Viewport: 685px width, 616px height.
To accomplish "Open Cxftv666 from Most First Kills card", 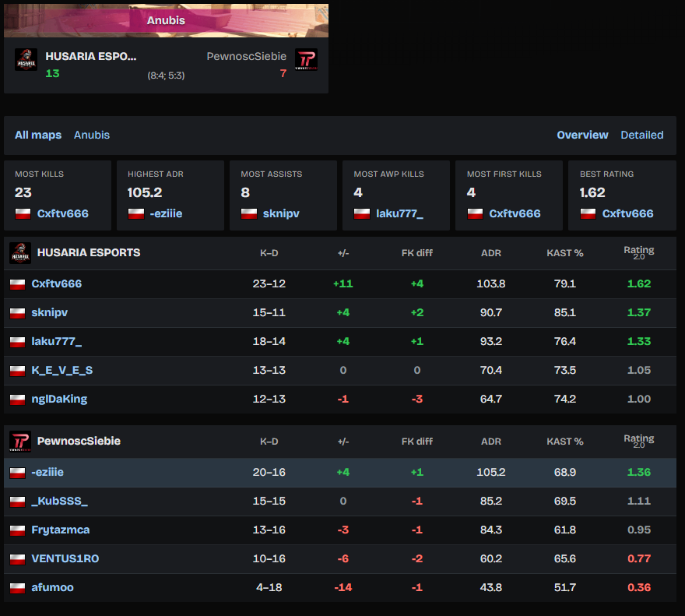I will (515, 214).
